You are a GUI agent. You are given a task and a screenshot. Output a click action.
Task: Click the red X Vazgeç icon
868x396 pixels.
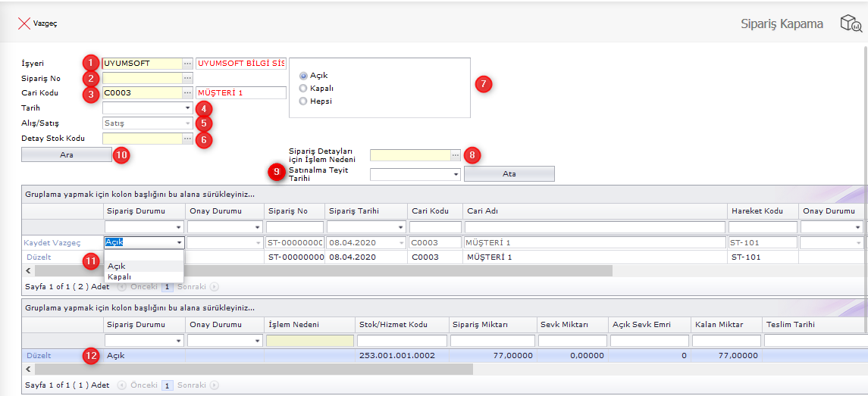coord(24,23)
